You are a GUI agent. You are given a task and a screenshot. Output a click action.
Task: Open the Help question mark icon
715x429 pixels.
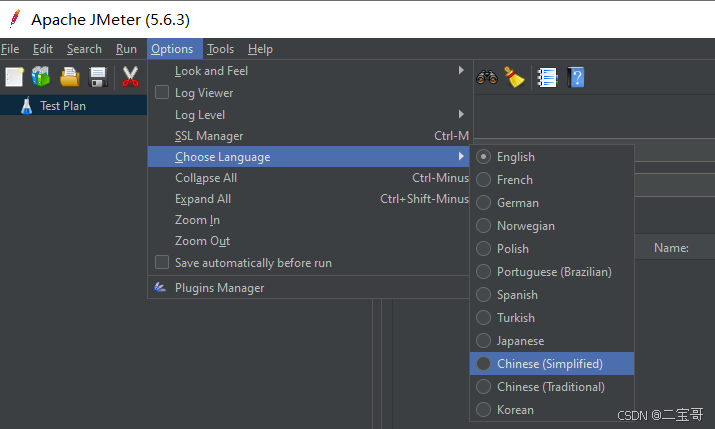(x=576, y=77)
